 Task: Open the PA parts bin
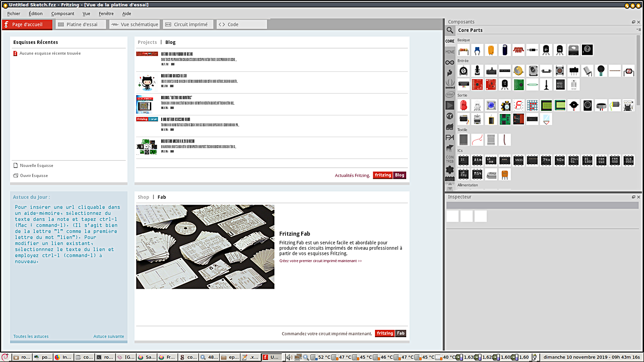point(450,138)
